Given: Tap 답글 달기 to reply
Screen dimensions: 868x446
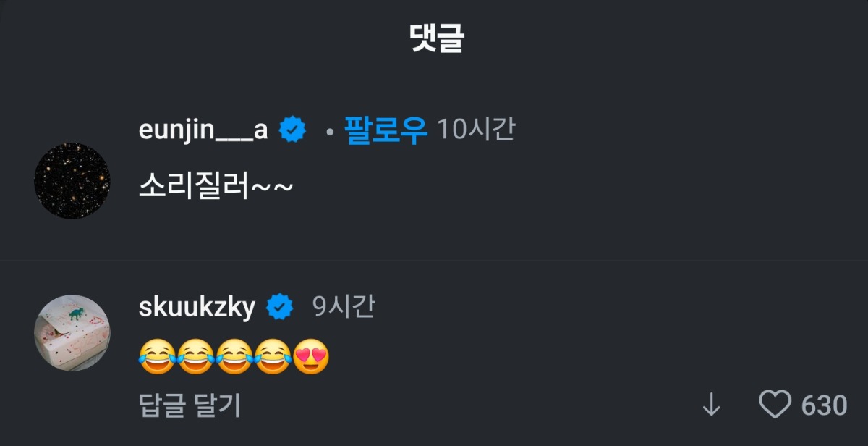Looking at the screenshot, I should pyautogui.click(x=190, y=405).
